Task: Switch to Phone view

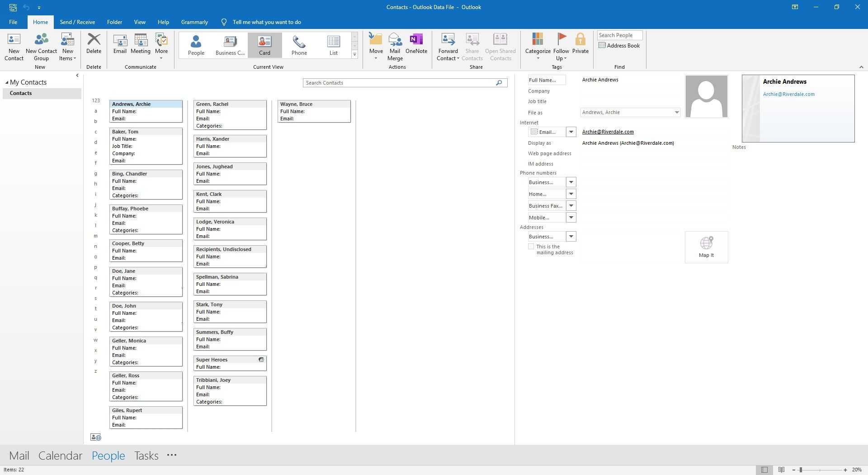Action: 299,45
